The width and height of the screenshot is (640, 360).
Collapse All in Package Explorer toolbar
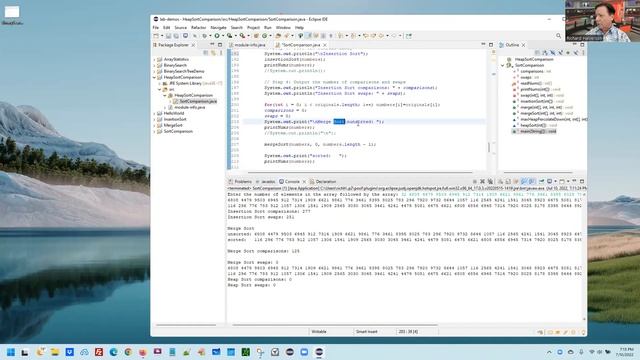(x=205, y=53)
